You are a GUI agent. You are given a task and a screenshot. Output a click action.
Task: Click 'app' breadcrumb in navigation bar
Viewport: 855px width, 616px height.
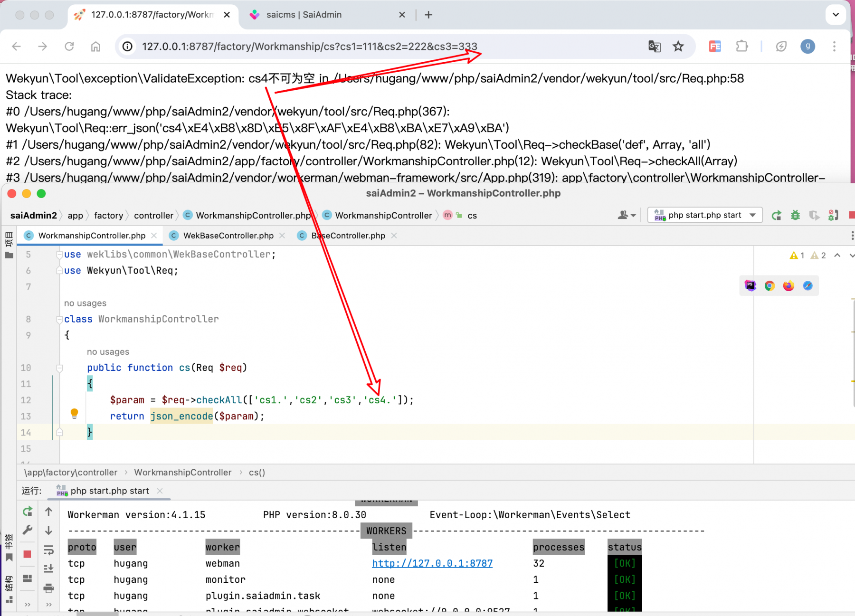click(x=75, y=215)
